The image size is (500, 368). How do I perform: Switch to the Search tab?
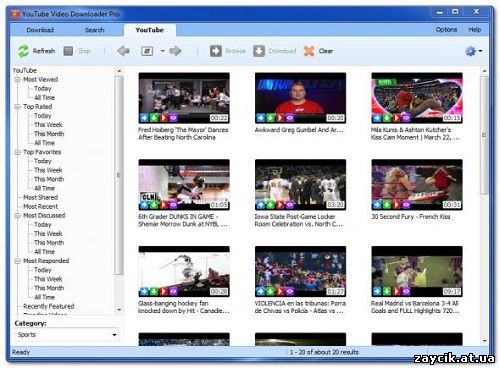click(x=95, y=30)
